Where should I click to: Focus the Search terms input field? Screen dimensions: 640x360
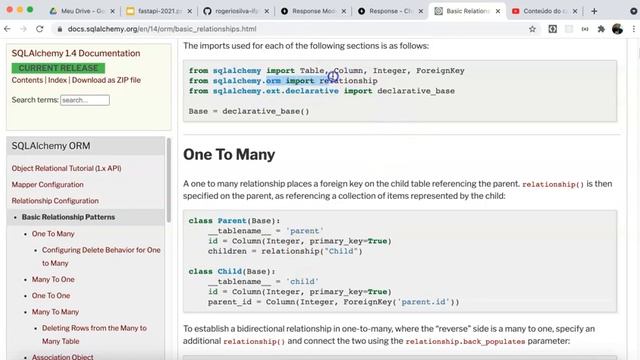85,100
